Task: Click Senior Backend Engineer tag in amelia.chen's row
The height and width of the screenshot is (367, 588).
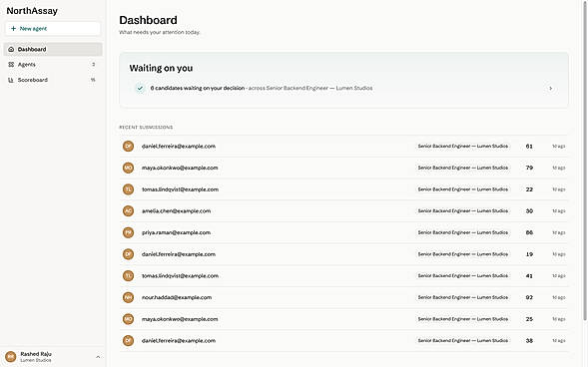Action: tap(463, 210)
